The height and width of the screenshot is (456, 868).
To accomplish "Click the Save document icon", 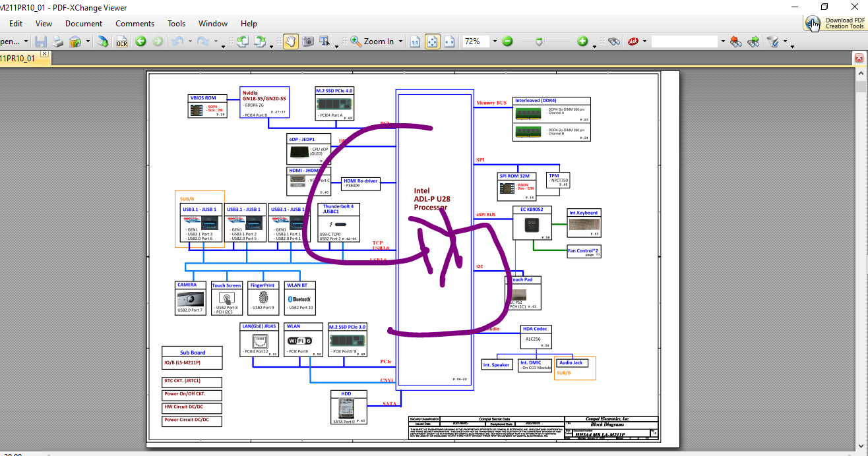I will [x=41, y=42].
